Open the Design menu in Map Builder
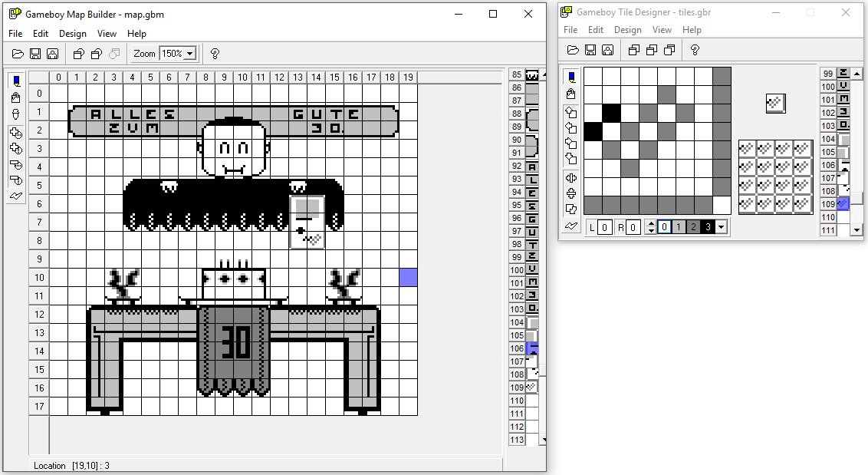 tap(73, 34)
